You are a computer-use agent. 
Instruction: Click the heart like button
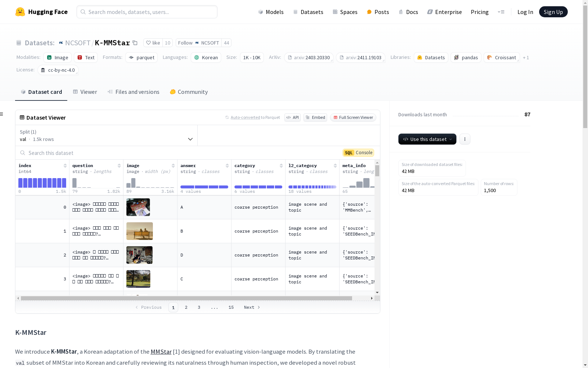(153, 43)
